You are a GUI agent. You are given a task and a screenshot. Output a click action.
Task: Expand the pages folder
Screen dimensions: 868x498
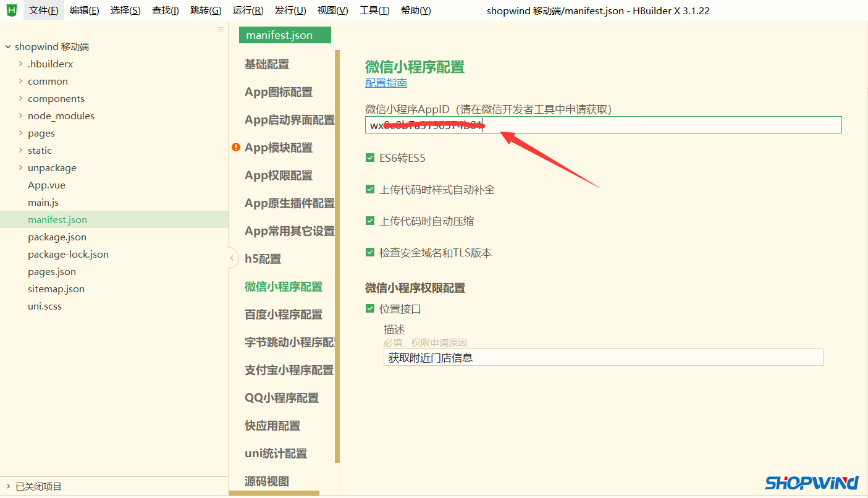point(20,133)
